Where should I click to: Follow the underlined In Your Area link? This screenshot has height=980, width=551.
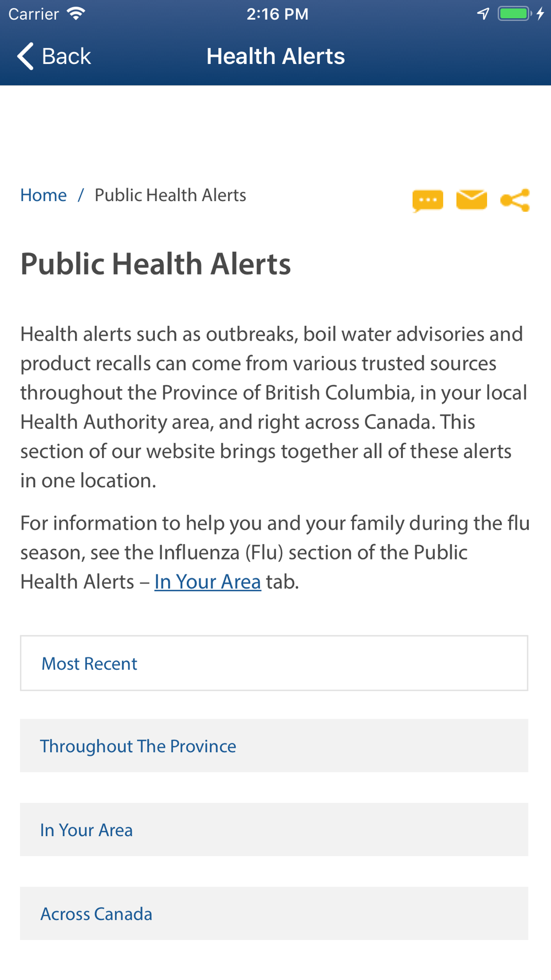point(208,581)
